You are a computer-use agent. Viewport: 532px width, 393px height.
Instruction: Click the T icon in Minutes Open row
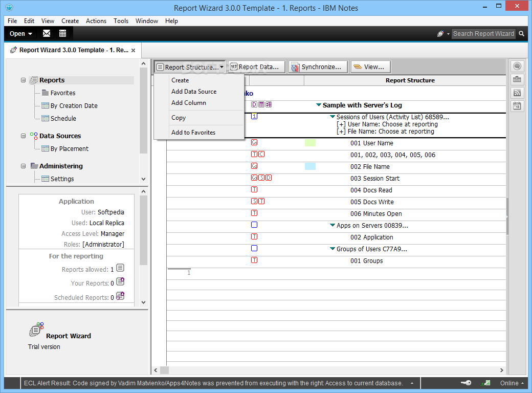tap(254, 213)
